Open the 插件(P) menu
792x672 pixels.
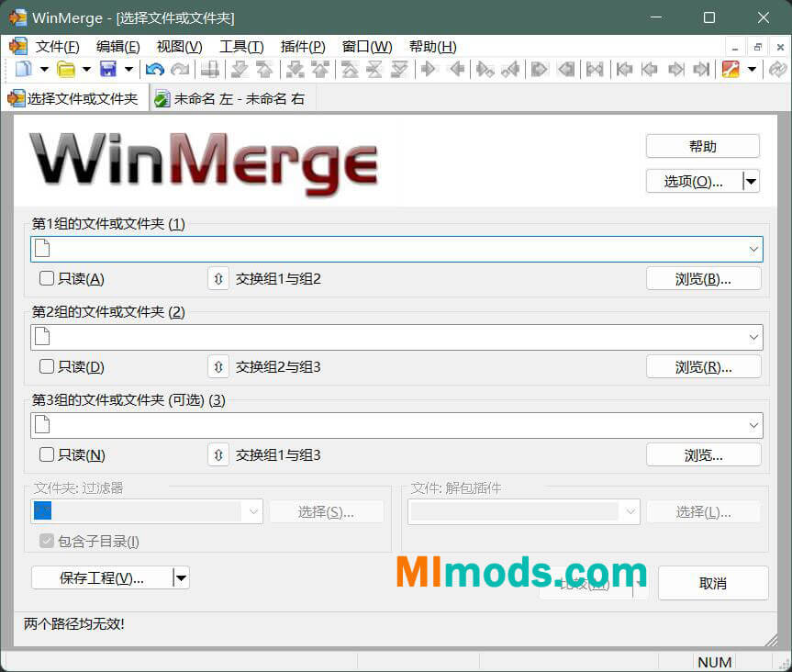click(303, 47)
